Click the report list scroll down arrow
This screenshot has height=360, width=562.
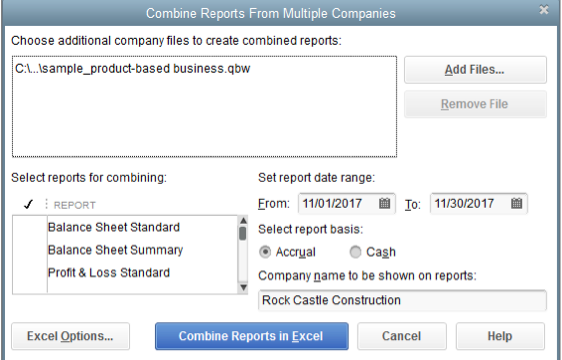point(243,288)
